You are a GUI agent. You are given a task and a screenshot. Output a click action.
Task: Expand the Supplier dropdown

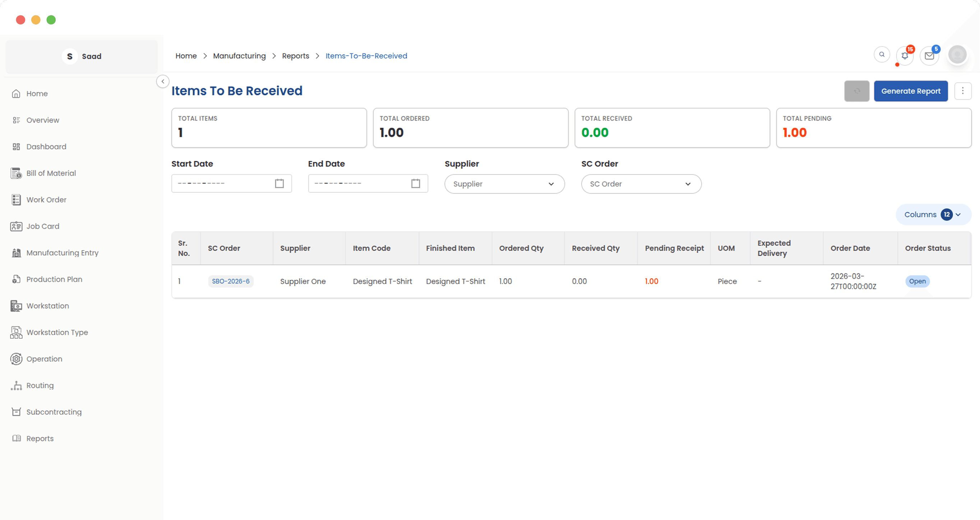tap(504, 184)
